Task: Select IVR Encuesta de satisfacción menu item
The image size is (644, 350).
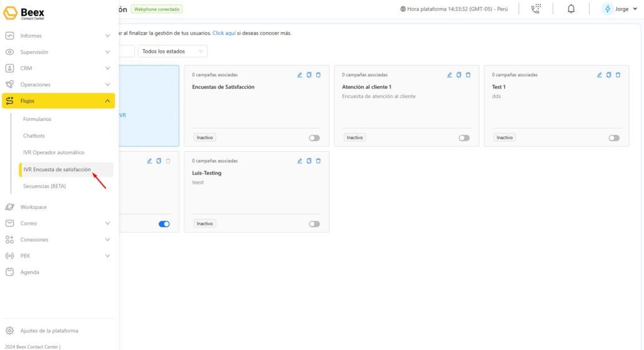Action: [x=57, y=169]
